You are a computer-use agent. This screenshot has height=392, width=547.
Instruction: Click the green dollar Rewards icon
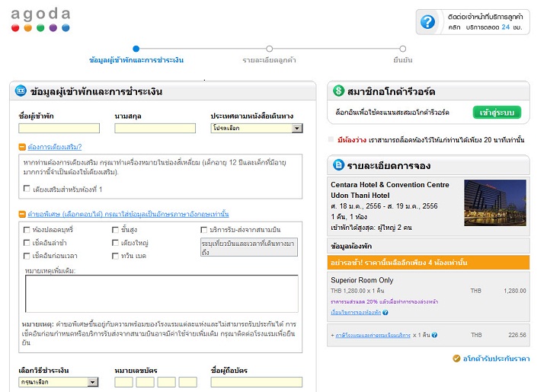pos(338,91)
